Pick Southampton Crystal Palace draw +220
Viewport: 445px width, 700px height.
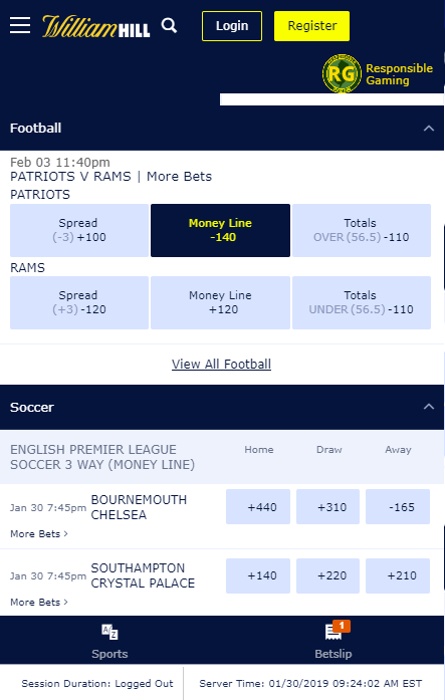tap(328, 575)
